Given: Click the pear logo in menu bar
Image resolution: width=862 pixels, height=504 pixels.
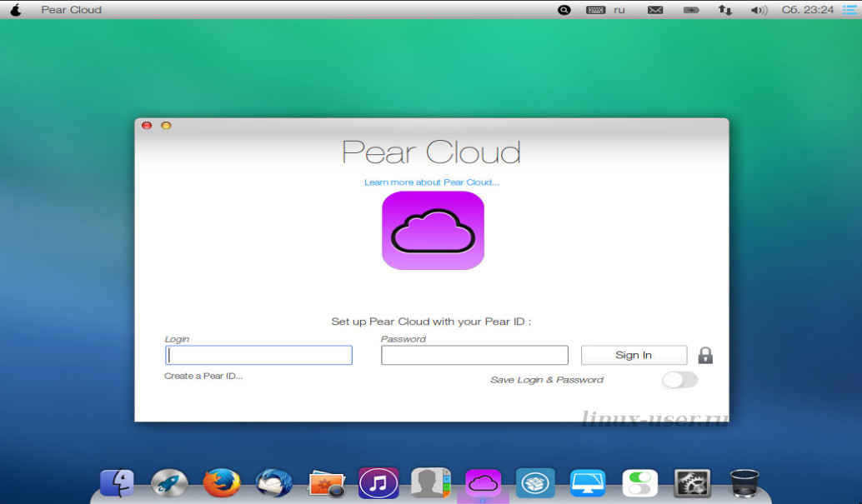Looking at the screenshot, I should pyautogui.click(x=16, y=10).
